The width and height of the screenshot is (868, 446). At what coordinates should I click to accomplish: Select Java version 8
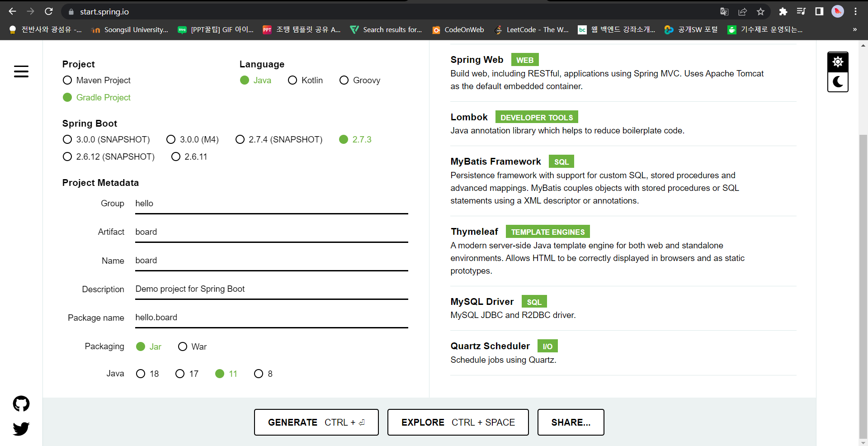click(264, 374)
